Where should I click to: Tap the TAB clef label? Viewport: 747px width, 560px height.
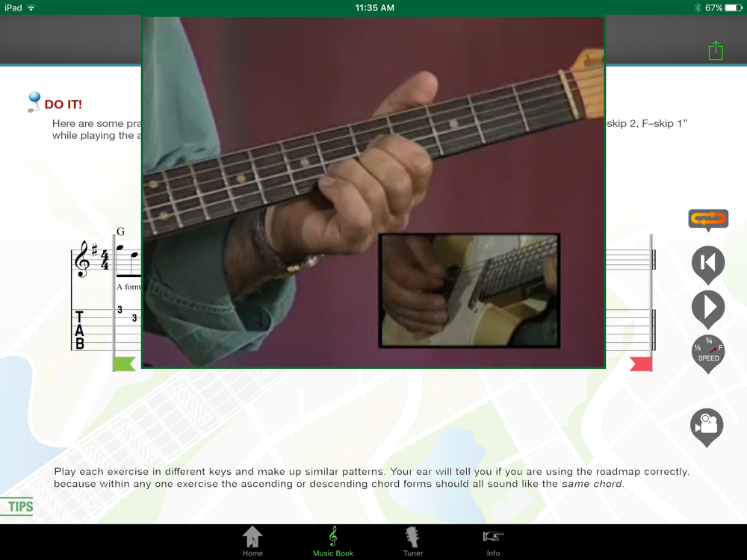pos(80,330)
